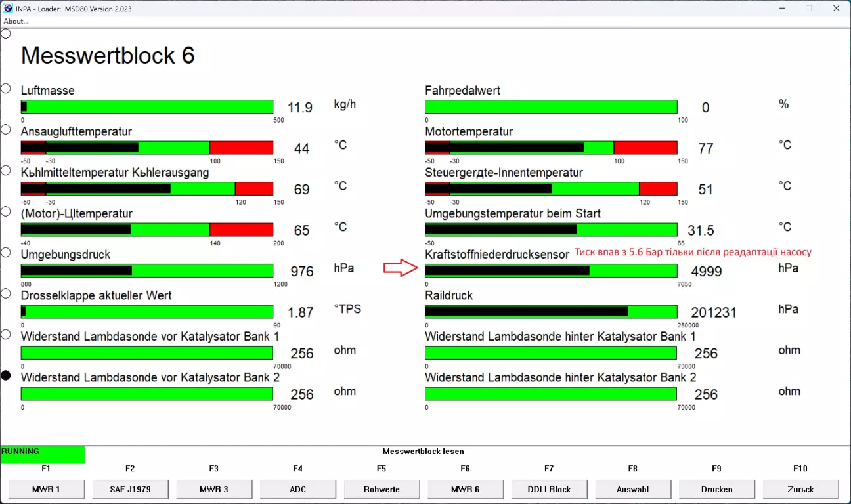
Task: Select the radio button beside Umgebungsdruck
Action: pyautogui.click(x=6, y=252)
